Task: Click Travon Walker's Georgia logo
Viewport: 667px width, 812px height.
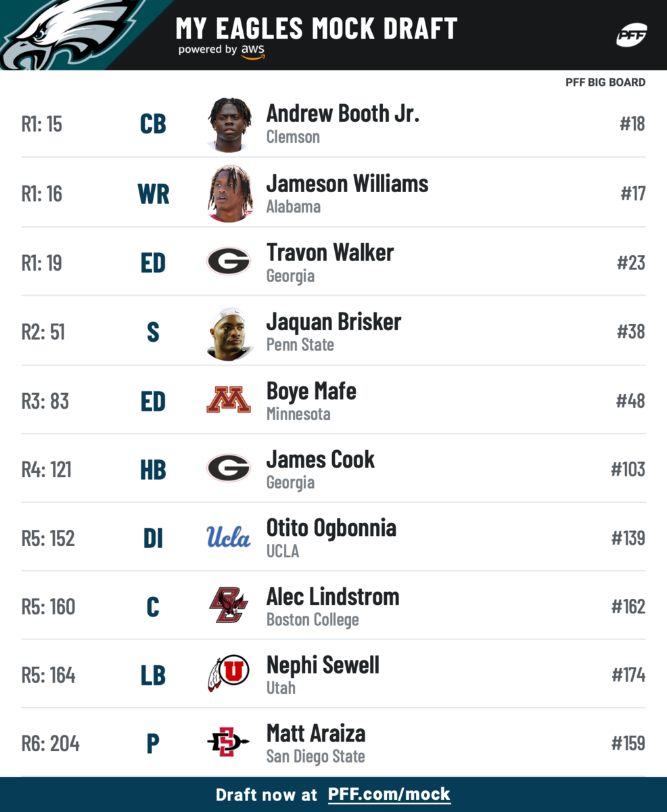Action: [229, 262]
